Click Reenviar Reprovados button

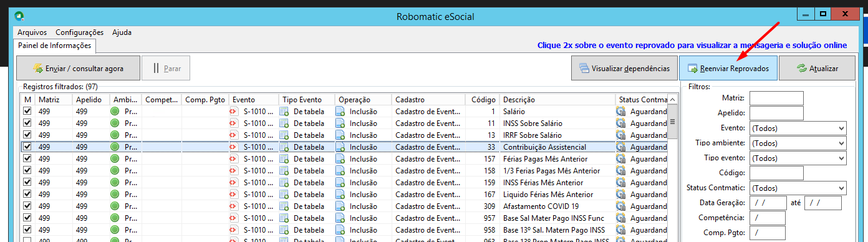click(728, 68)
